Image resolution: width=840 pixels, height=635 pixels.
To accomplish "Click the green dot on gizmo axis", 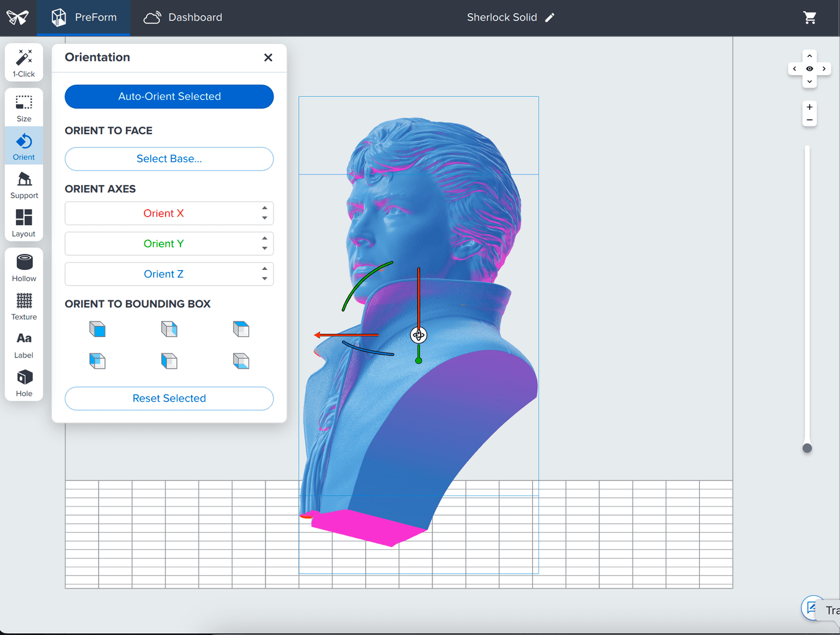I will 419,361.
